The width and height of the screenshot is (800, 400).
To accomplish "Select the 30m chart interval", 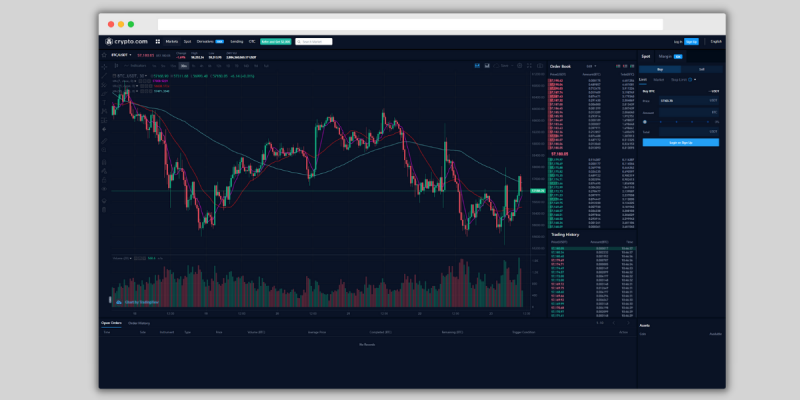I will (184, 66).
